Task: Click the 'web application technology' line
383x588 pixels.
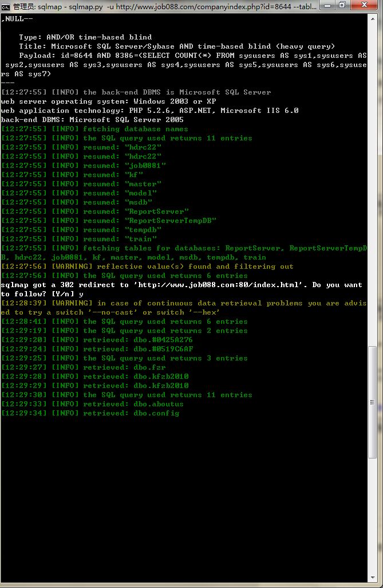Action: tap(149, 110)
